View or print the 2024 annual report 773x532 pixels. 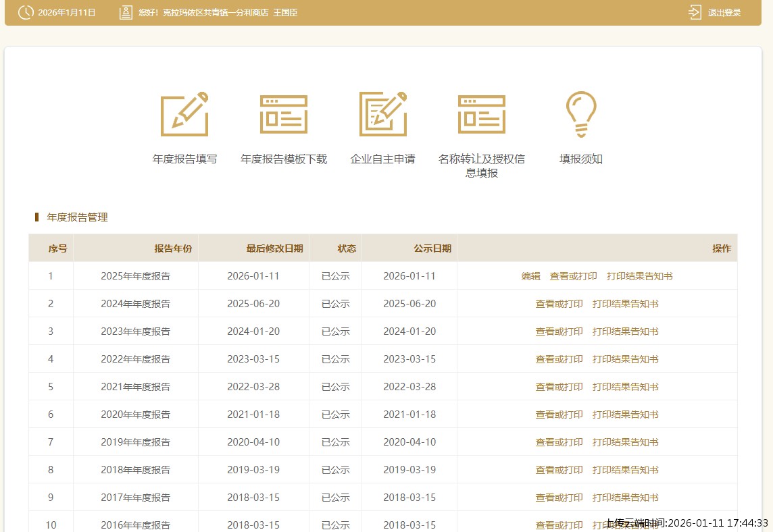pyautogui.click(x=559, y=304)
